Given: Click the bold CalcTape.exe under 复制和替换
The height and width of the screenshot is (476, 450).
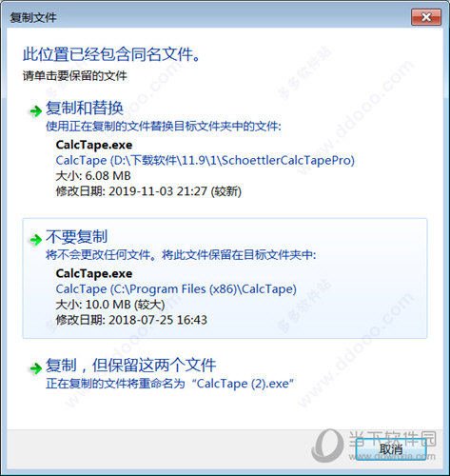Looking at the screenshot, I should point(94,145).
